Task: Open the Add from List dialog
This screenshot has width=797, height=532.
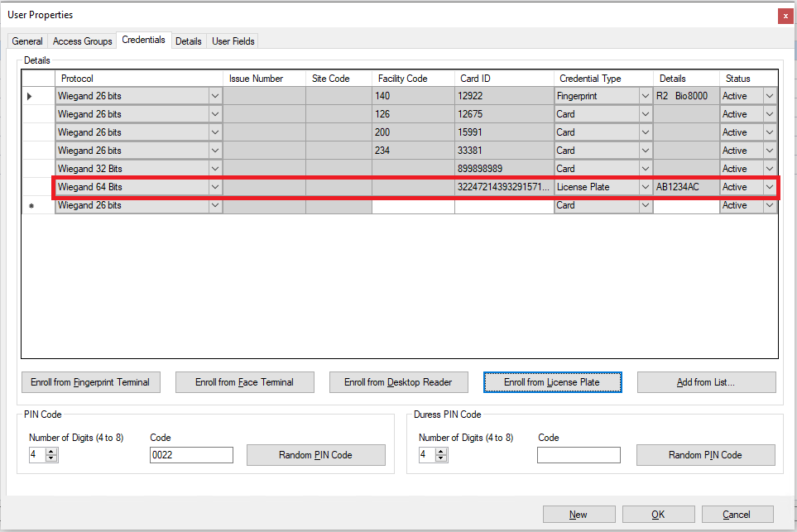Action: pos(707,382)
